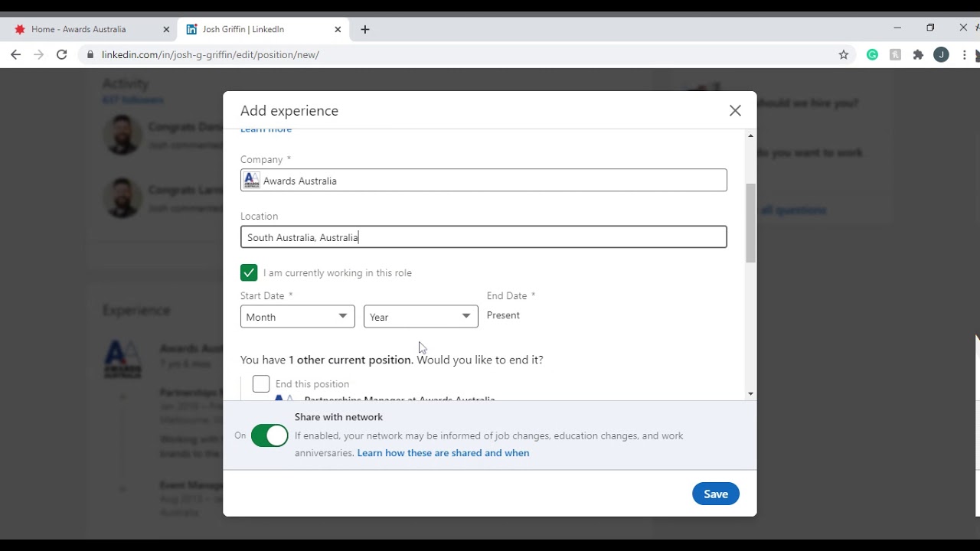Open the Grammarly extension icon
980x551 pixels.
[x=872, y=54]
